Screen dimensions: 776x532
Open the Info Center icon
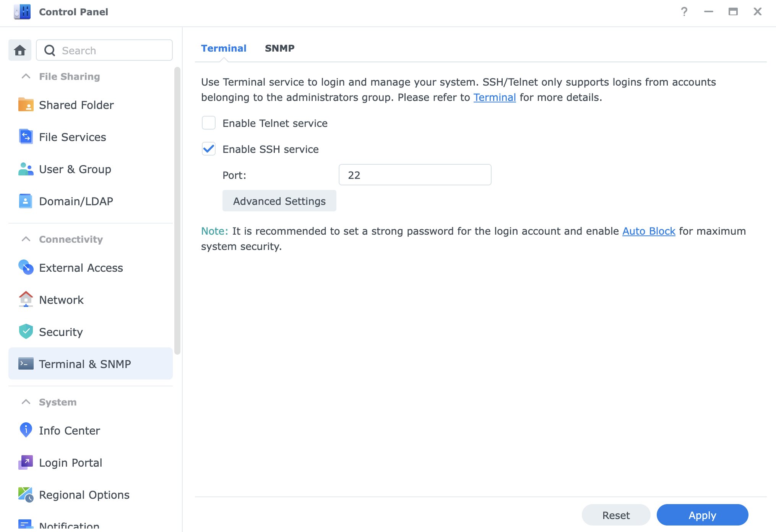point(26,430)
